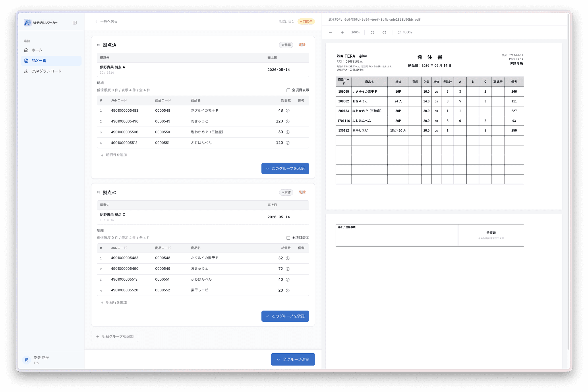Image resolution: width=588 pixels, height=392 pixels.
Task: Open info icon for 素干しエビ quantity 20
Action: (x=288, y=290)
